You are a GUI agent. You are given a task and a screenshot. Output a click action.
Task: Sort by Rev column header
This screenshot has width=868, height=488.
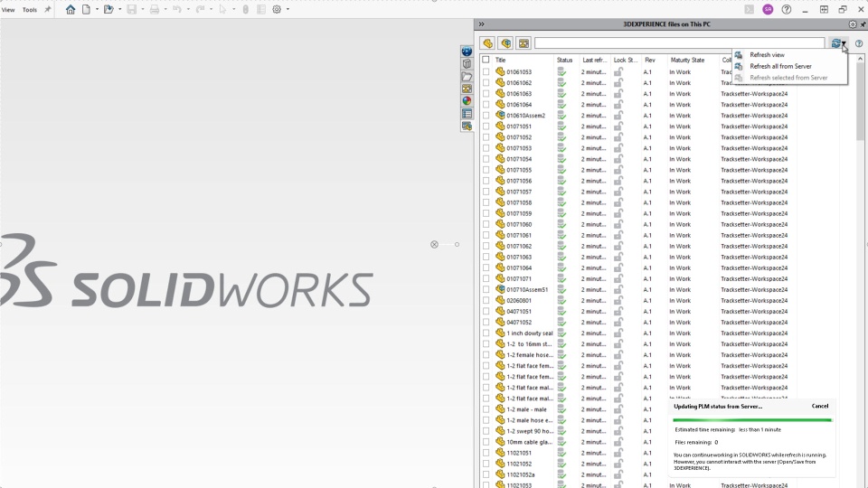650,60
